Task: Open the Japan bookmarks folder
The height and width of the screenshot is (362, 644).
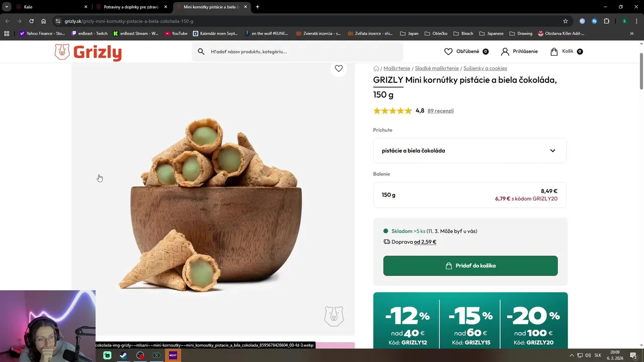Action: click(x=409, y=34)
